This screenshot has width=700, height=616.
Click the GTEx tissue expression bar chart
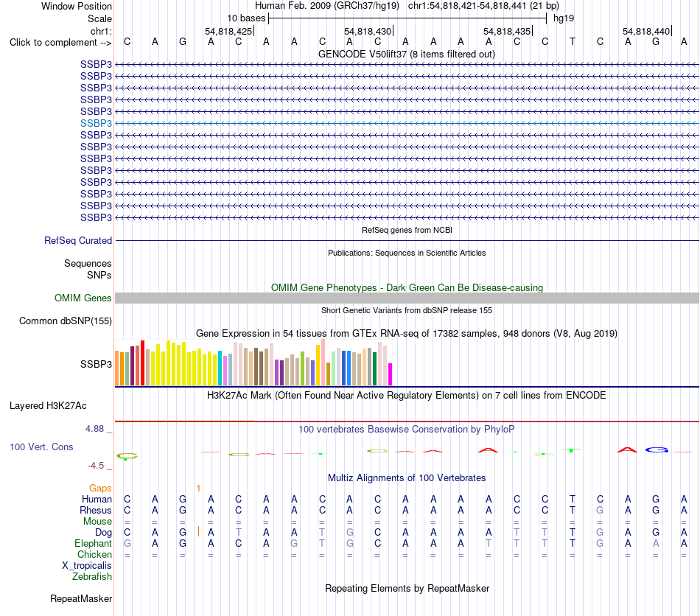click(x=253, y=363)
